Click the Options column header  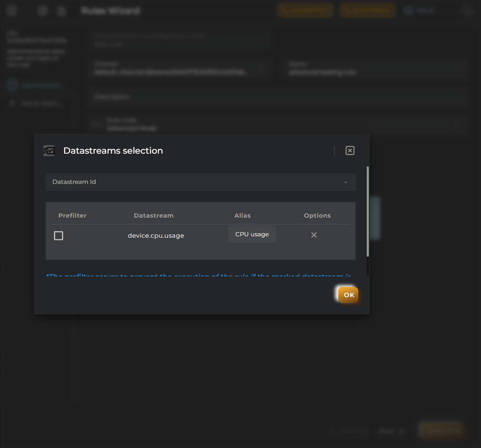click(318, 216)
